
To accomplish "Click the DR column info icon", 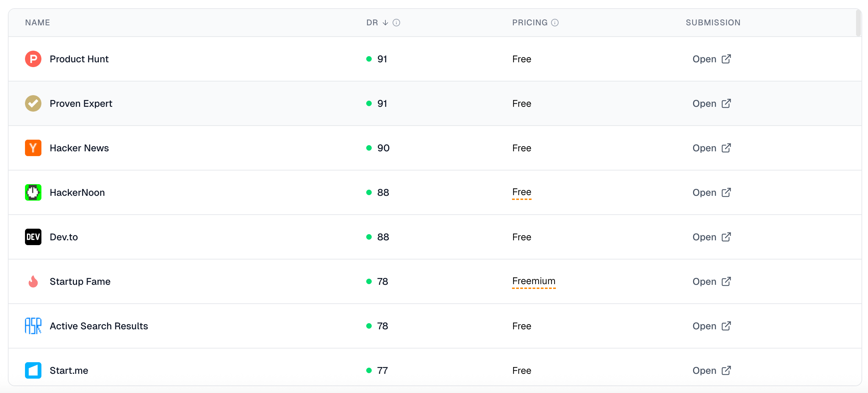I will 396,23.
